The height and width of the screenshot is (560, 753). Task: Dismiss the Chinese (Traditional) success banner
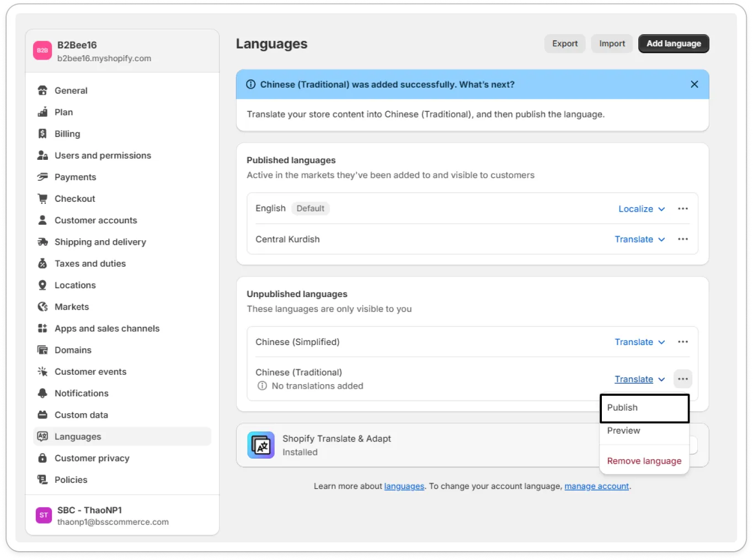[695, 84]
